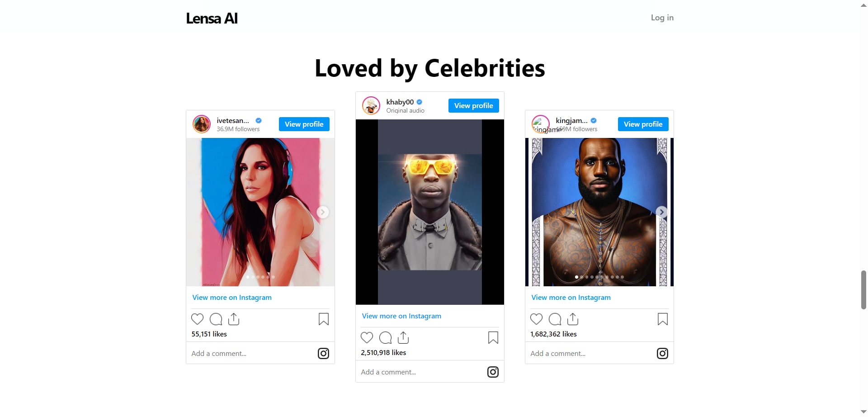Bookmark the ivetesangalo post
Screen dimensions: 868x417
(x=324, y=319)
